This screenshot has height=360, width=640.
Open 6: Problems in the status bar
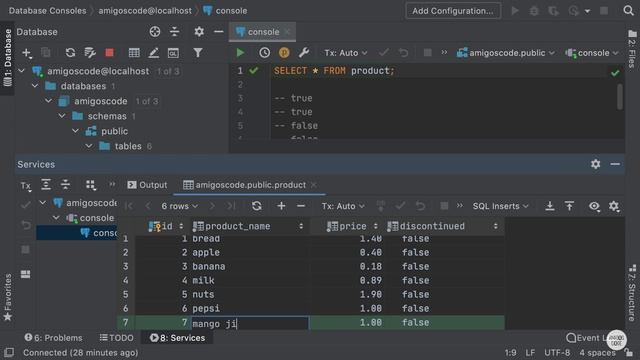53,338
